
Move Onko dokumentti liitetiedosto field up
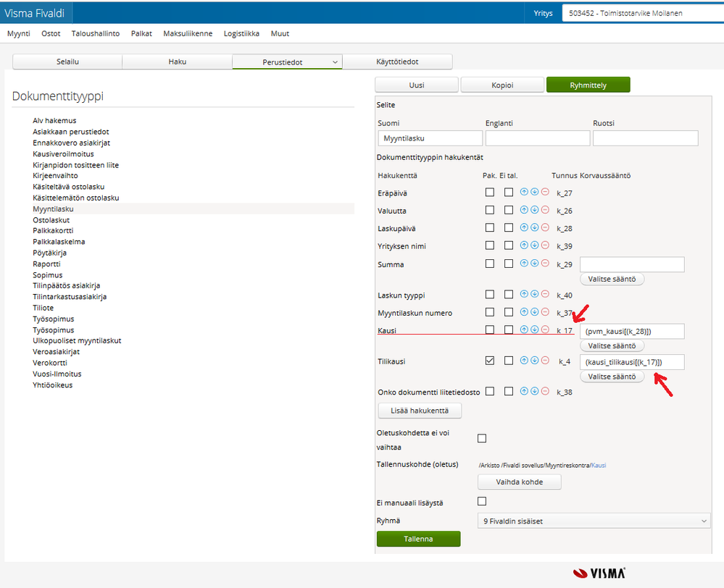tap(524, 391)
